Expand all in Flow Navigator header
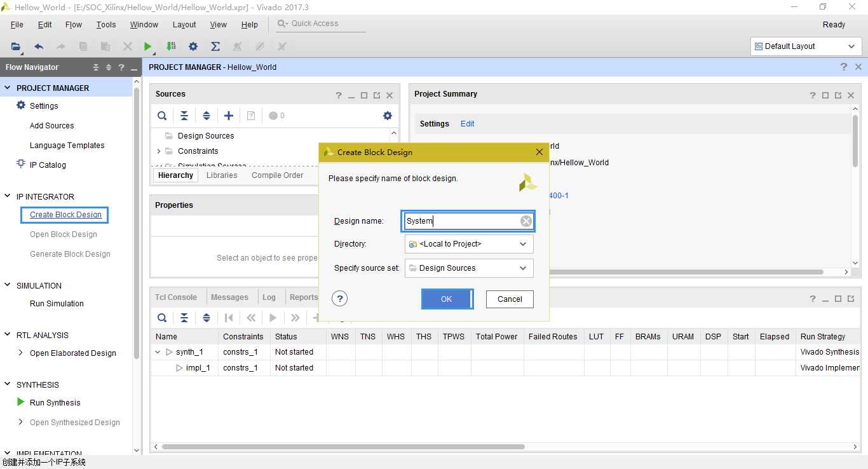 pos(109,67)
